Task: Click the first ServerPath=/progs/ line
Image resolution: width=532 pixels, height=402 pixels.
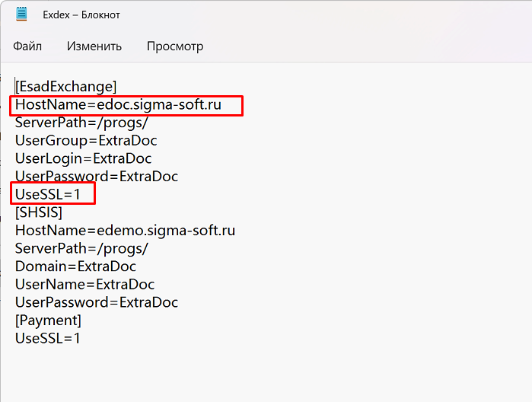Action: coord(81,123)
